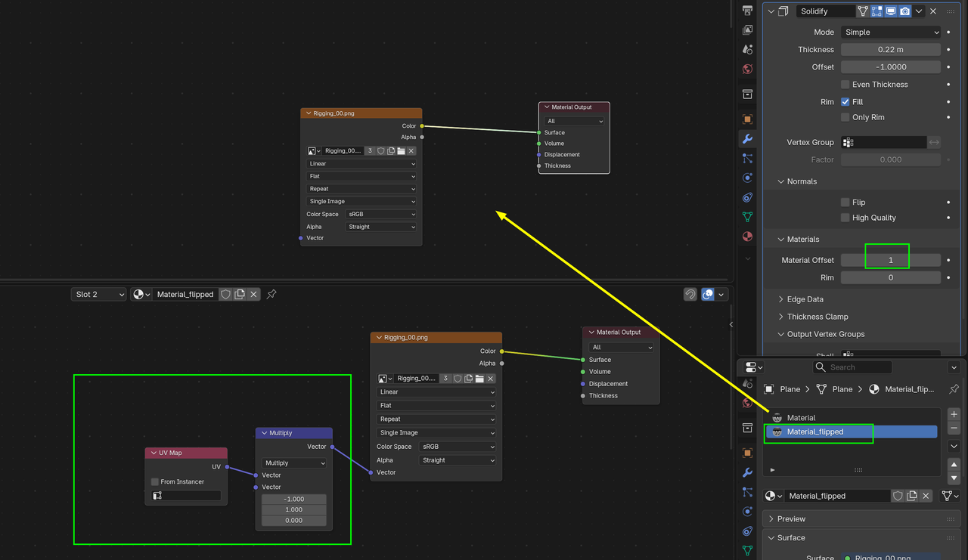
Task: Open the Slot 2 dropdown in the node editor
Action: (x=98, y=294)
